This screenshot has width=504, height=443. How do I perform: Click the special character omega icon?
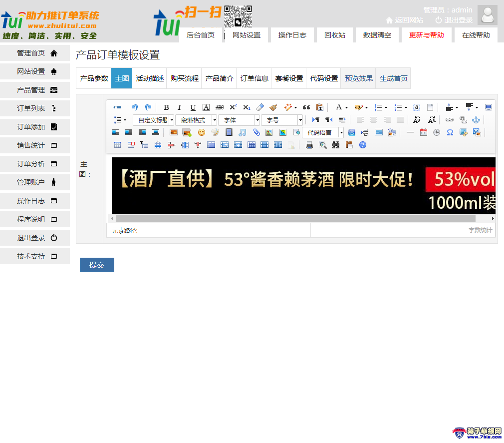pyautogui.click(x=450, y=132)
